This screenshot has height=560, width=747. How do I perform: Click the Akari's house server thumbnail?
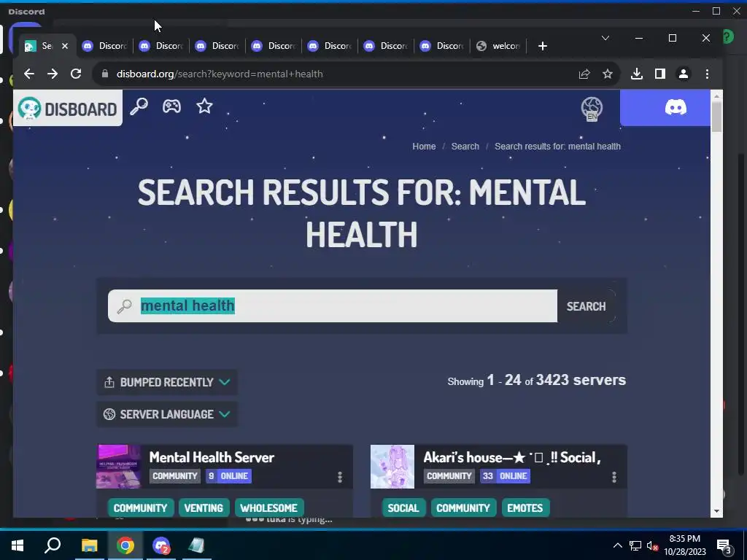click(392, 467)
